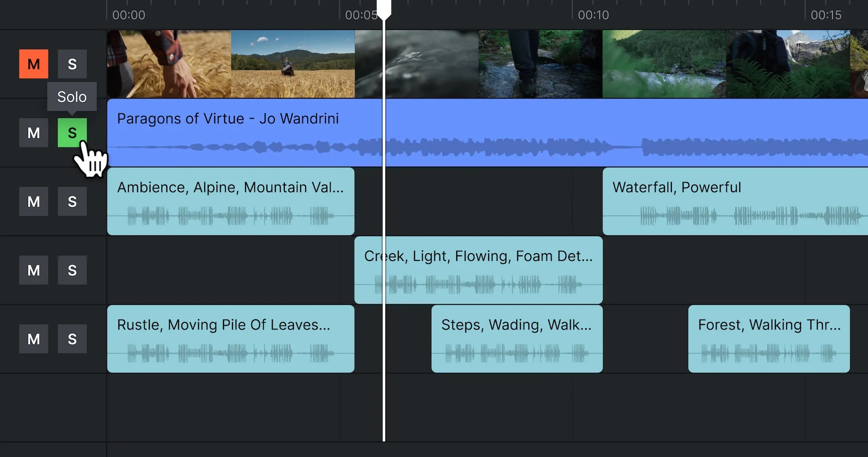Select the Steps, Wading, Walk clip
This screenshot has width=868, height=457.
pyautogui.click(x=517, y=339)
